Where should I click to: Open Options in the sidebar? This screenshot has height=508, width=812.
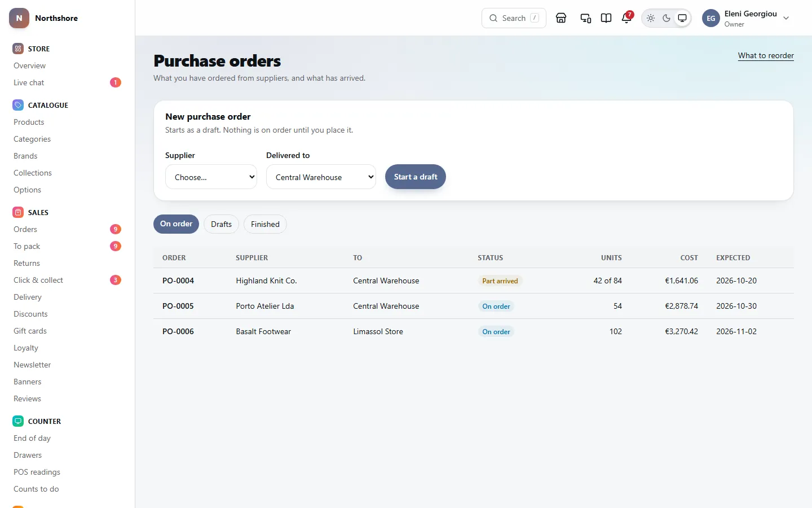click(27, 190)
